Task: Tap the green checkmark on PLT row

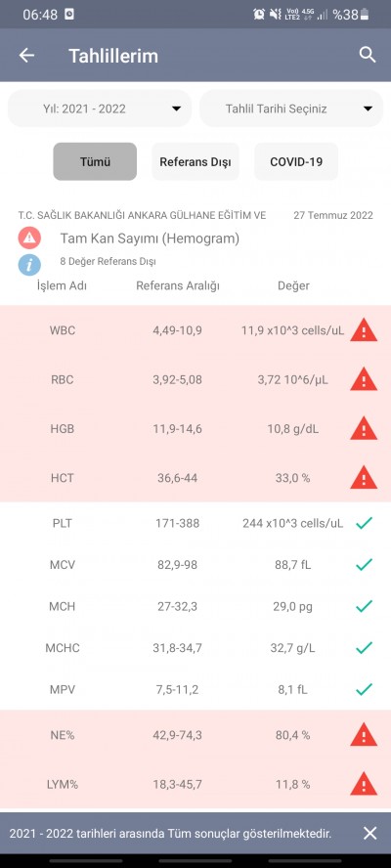Action: pos(364,523)
